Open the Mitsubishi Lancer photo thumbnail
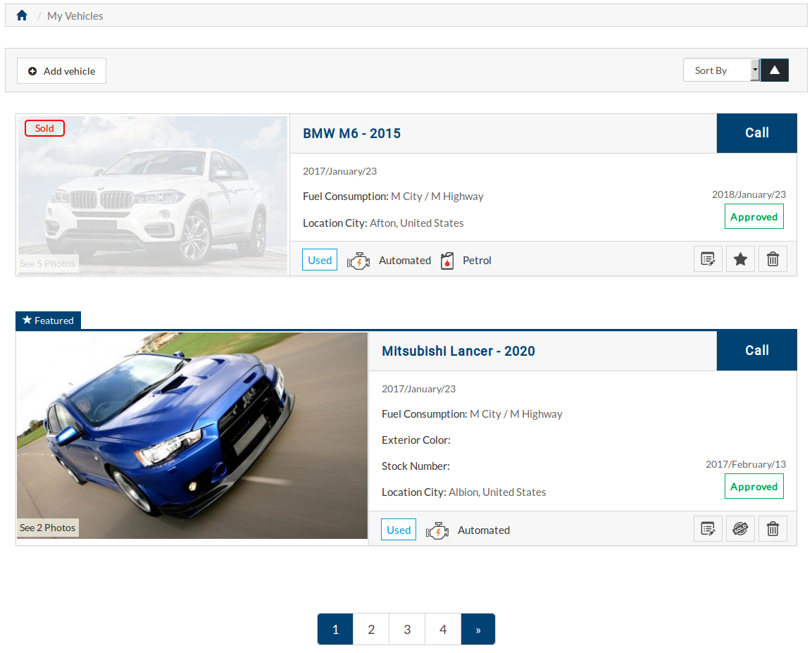 [x=192, y=435]
